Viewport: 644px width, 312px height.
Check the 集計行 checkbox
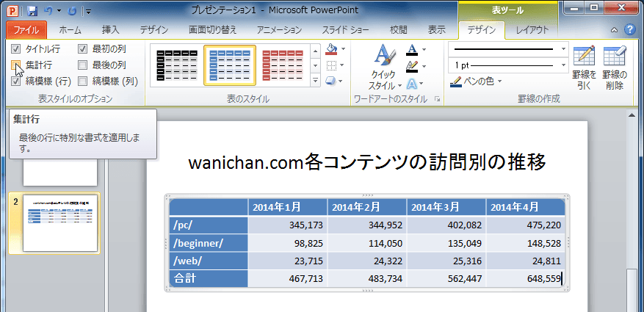(x=15, y=65)
